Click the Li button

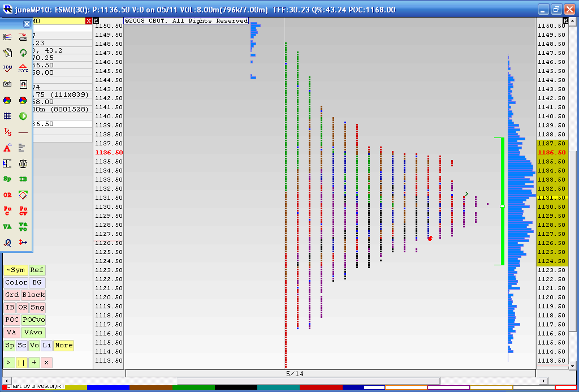coord(46,346)
